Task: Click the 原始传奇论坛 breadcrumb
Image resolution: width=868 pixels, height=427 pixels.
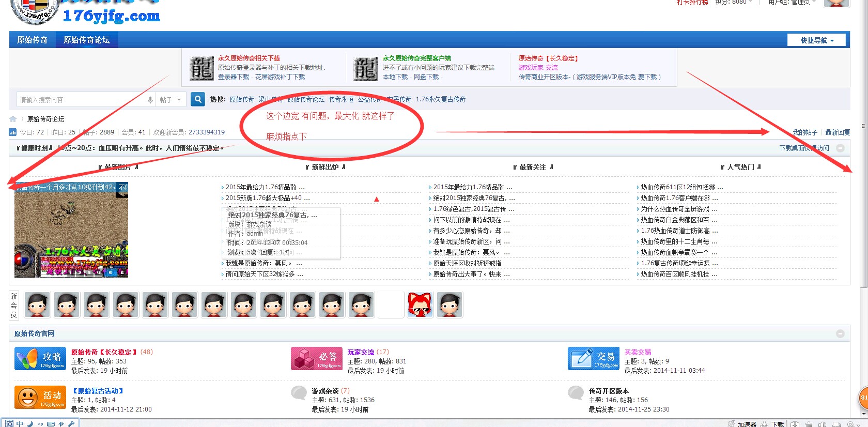Action: pos(45,119)
